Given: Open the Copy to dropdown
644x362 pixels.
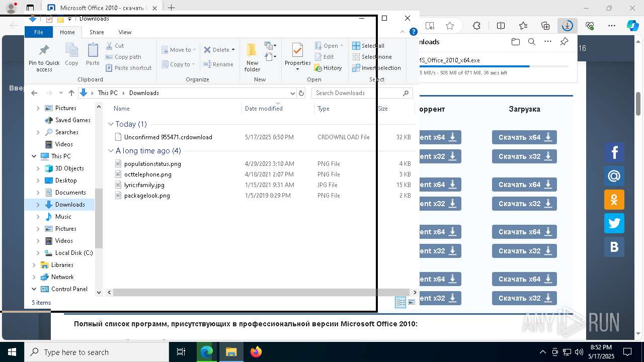Looking at the screenshot, I should tap(179, 64).
